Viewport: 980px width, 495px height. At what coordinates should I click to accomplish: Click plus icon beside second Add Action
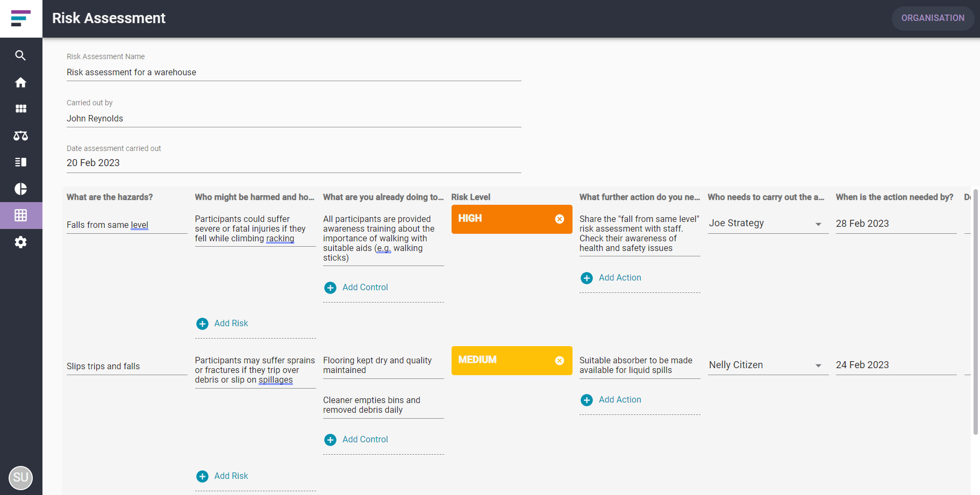(x=587, y=400)
